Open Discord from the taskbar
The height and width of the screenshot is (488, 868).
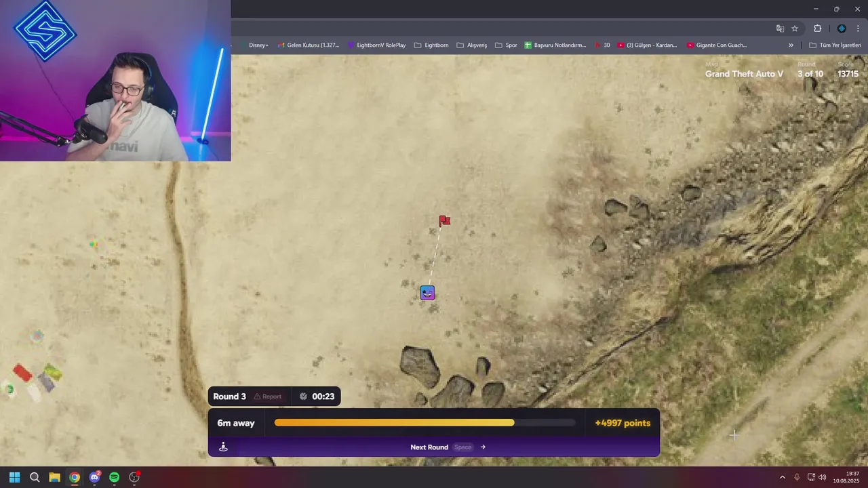point(94,477)
